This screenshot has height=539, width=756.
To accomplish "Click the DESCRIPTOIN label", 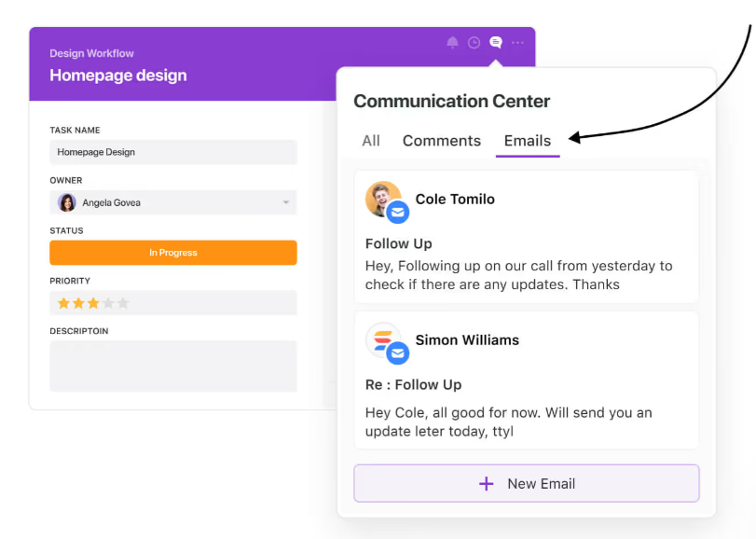I will pyautogui.click(x=79, y=331).
